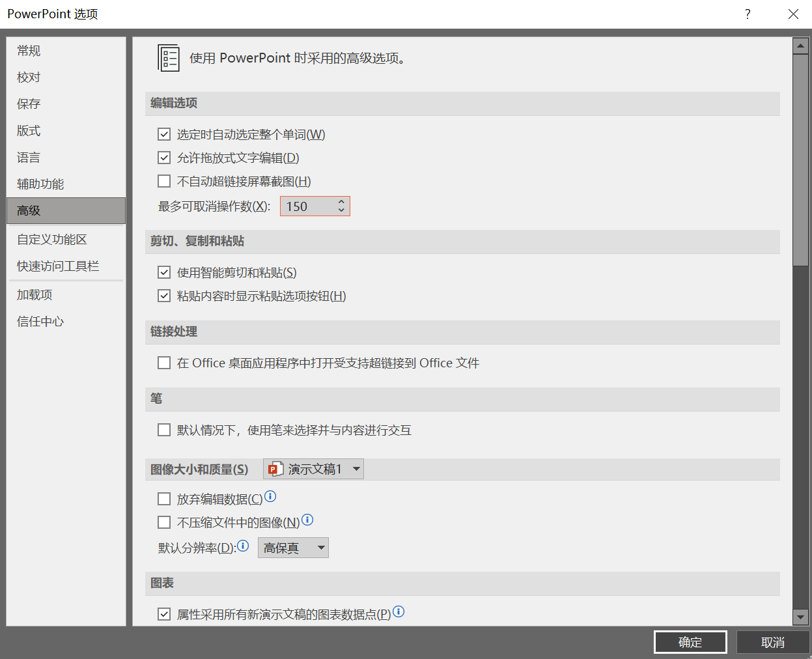Click the undo count field showing 150
Screen dimensions: 812x659
(307, 206)
